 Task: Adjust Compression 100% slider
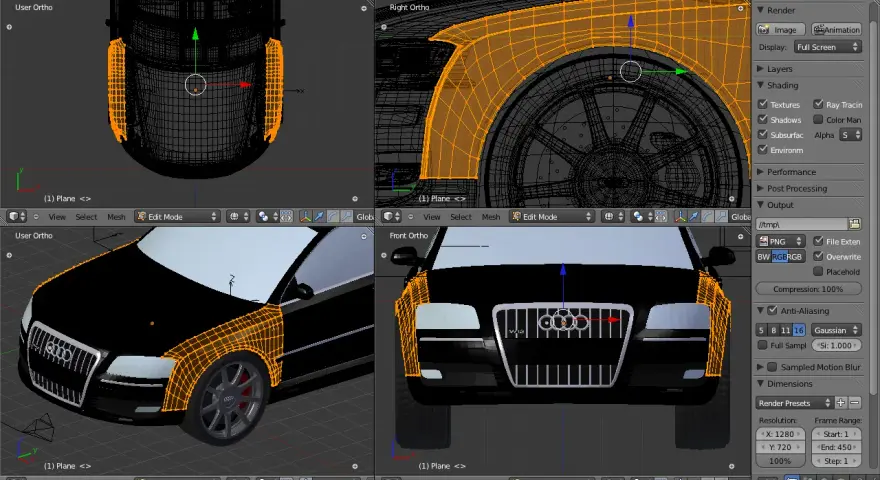click(808, 289)
